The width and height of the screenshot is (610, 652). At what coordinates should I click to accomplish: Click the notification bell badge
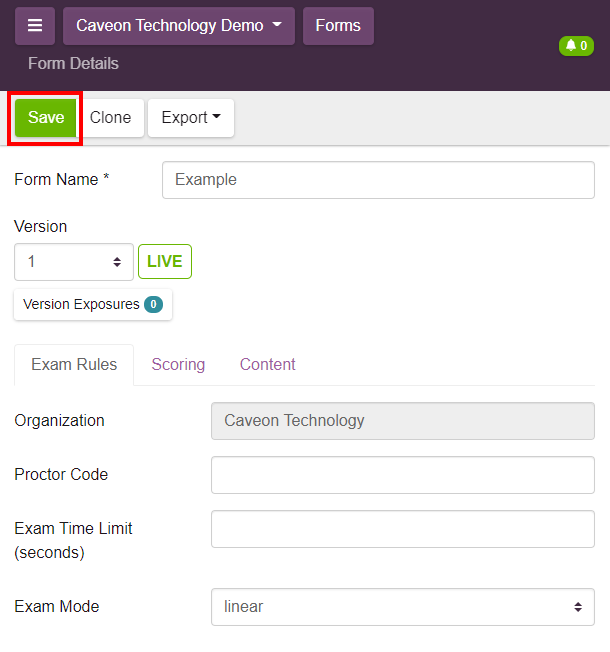(576, 46)
